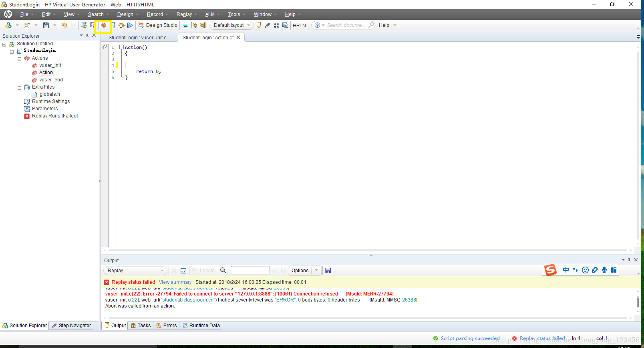Open the Solution Explorer pane options arrow
The height and width of the screenshot is (348, 644).
click(81, 36)
